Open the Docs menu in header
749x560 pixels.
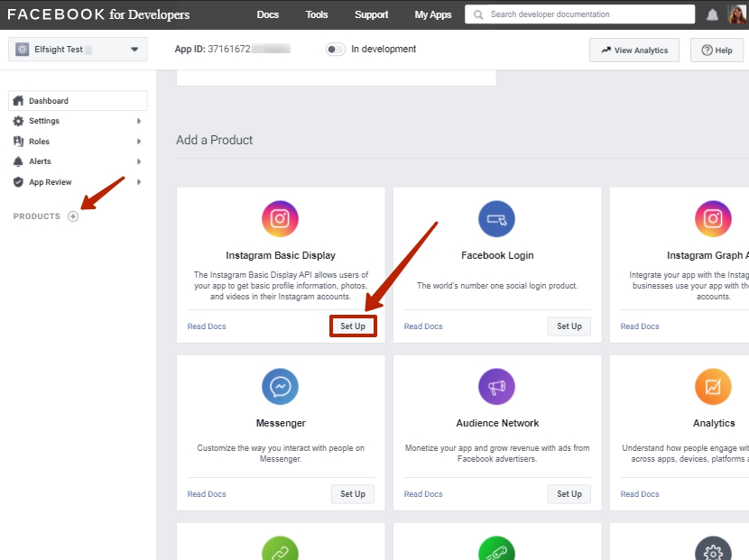tap(268, 15)
